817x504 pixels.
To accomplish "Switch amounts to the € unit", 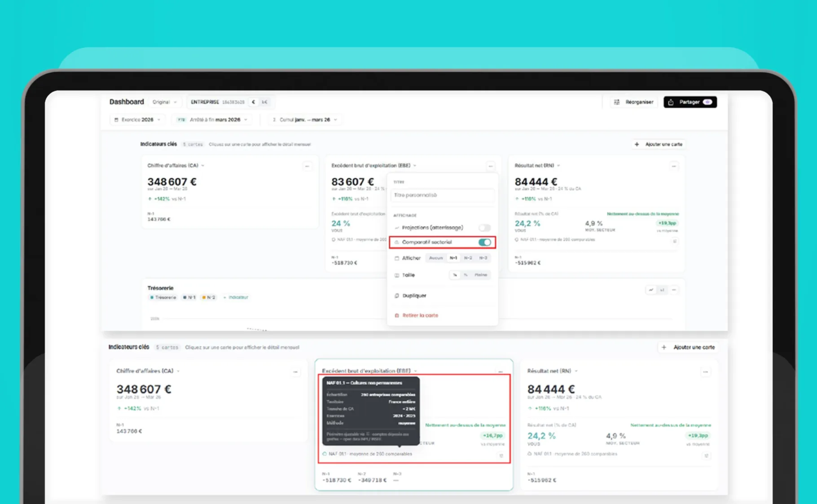I will click(x=254, y=102).
